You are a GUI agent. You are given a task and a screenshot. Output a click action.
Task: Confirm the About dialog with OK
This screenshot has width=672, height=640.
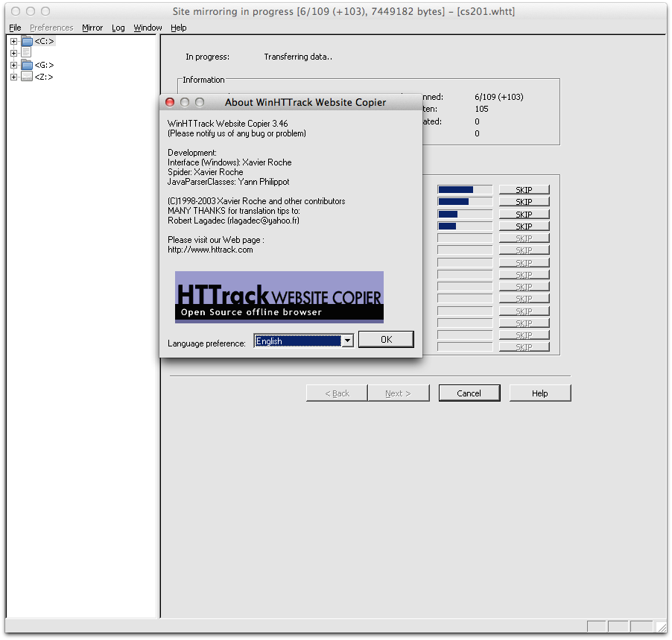point(386,340)
